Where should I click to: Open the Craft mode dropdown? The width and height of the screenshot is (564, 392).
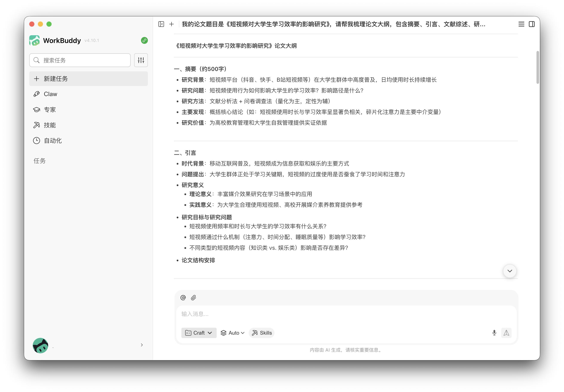coord(199,333)
